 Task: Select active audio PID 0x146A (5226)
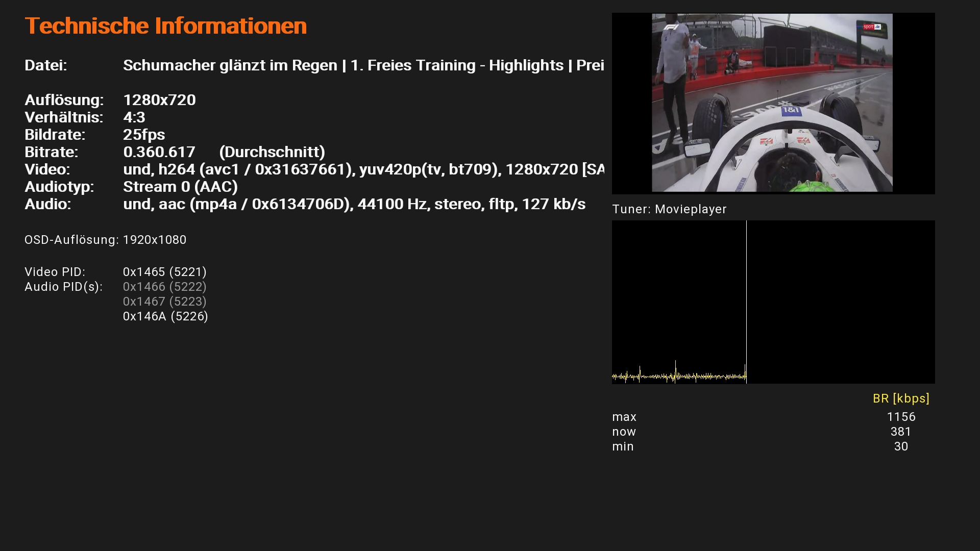point(165,316)
